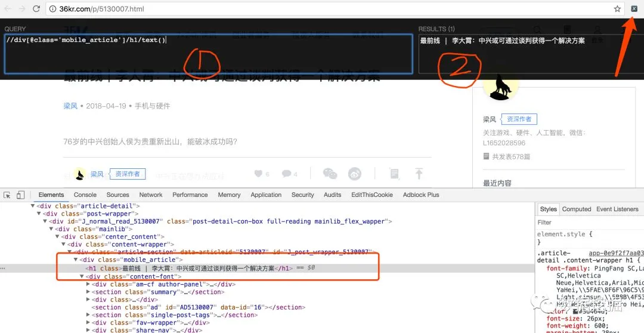
Task: Click the address bar showing 36kr.com/p/5130007.html
Action: coord(335,8)
